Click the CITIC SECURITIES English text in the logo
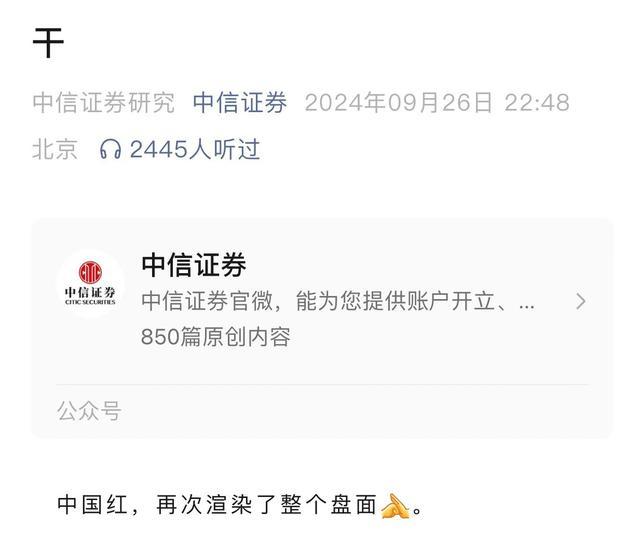Screen dimensions: 640x553 pyautogui.click(x=90, y=302)
